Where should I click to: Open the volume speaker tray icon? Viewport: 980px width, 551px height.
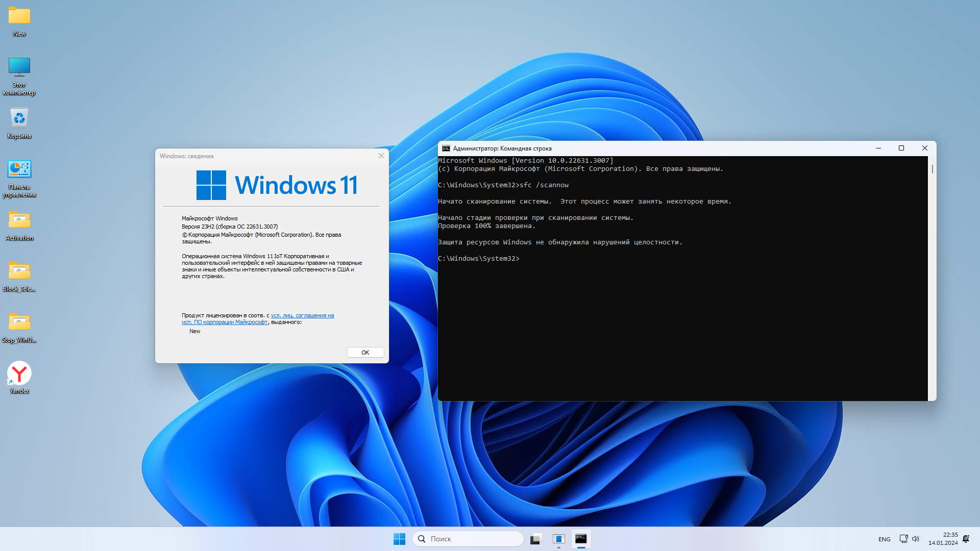(916, 539)
